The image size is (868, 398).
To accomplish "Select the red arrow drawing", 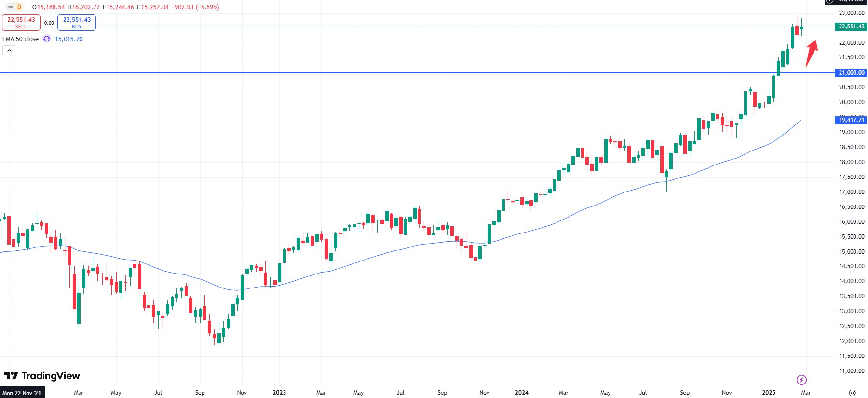I will tap(812, 53).
